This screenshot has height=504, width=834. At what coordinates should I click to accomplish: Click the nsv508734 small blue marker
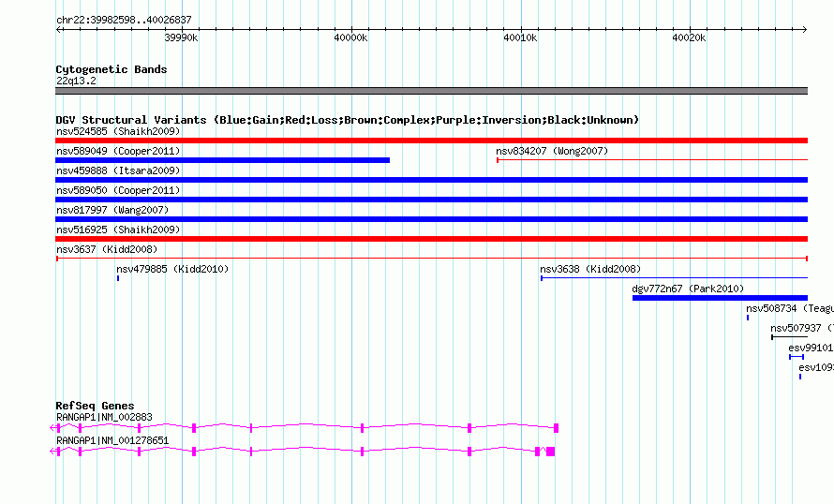tap(748, 318)
